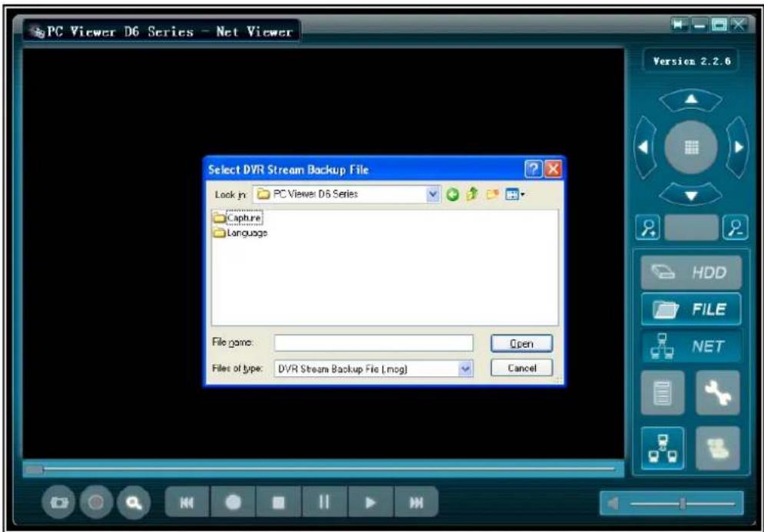Skip to next with forward button
The height and width of the screenshot is (532, 764).
pos(416,502)
